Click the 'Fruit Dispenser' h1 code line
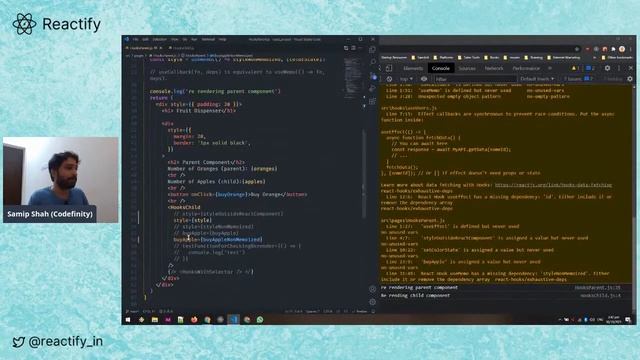This screenshot has height=360, width=640. (x=198, y=111)
